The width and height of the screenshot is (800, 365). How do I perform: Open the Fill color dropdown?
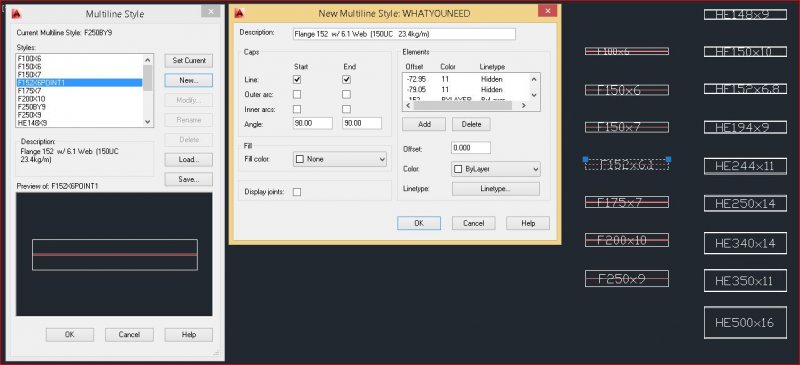(340, 159)
